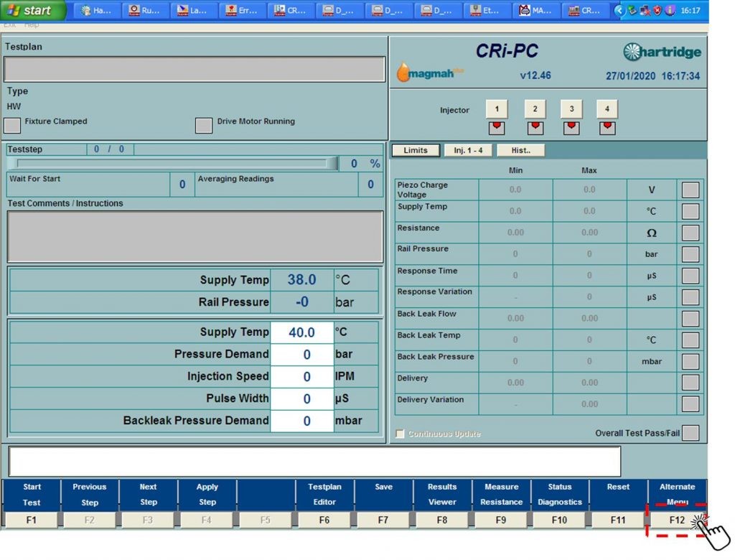This screenshot has height=560, width=735.
Task: Select Injector 2 button
Action: tap(535, 109)
